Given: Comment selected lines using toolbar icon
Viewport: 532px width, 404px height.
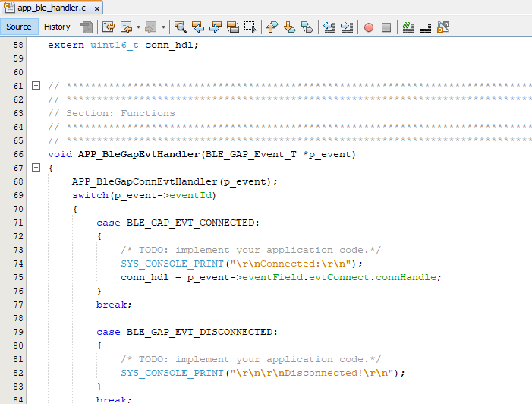Looking at the screenshot, I should pyautogui.click(x=408, y=27).
